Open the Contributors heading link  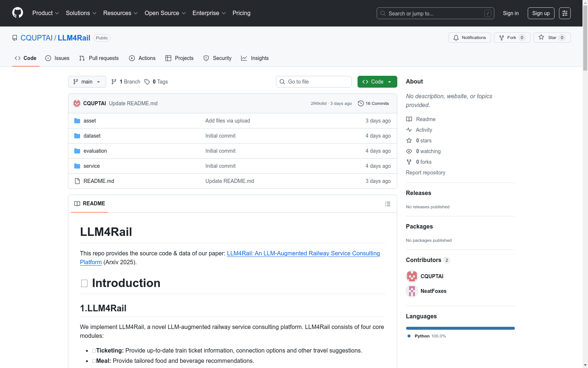click(x=428, y=260)
